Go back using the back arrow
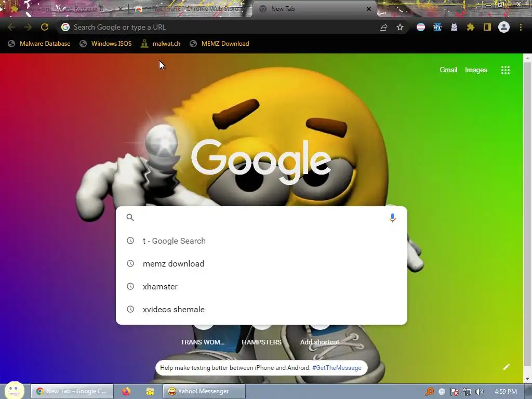This screenshot has width=532, height=399. [x=11, y=27]
